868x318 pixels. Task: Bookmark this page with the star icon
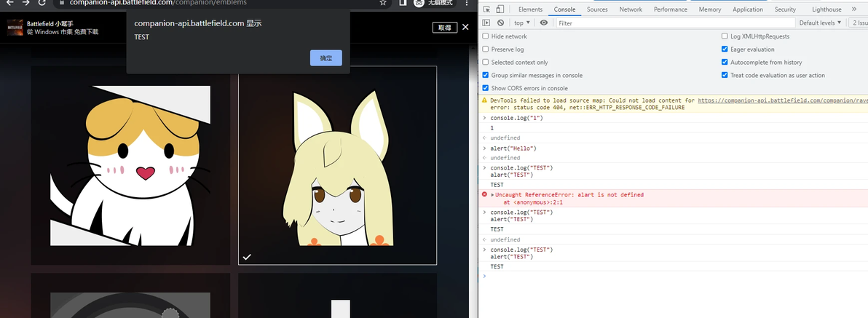coord(383,2)
